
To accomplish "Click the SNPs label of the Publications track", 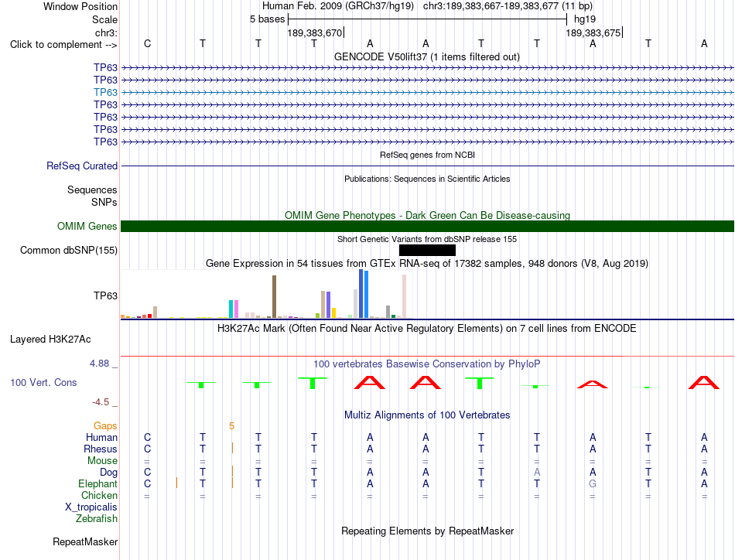I will pos(104,202).
